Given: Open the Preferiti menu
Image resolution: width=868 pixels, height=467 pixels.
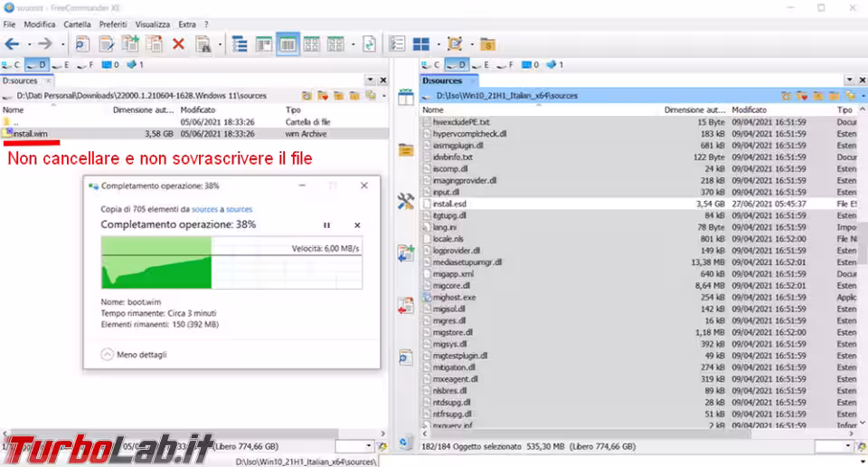Looking at the screenshot, I should coord(113,24).
